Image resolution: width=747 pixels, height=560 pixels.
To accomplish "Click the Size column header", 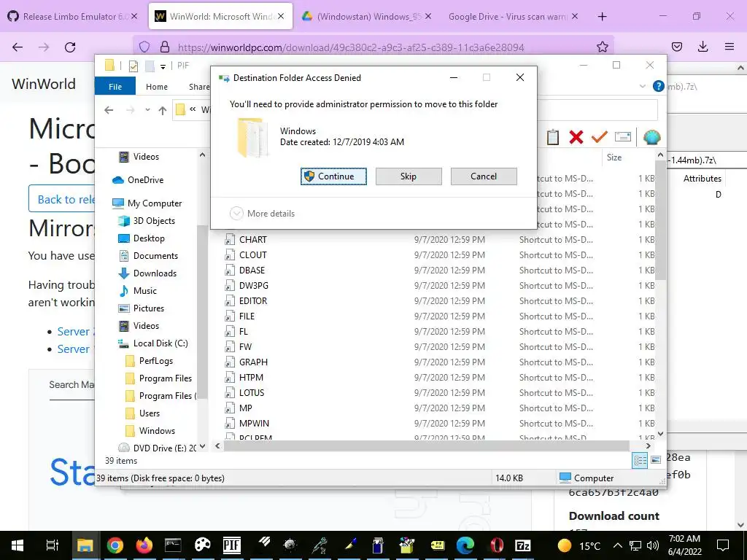I will coord(614,157).
